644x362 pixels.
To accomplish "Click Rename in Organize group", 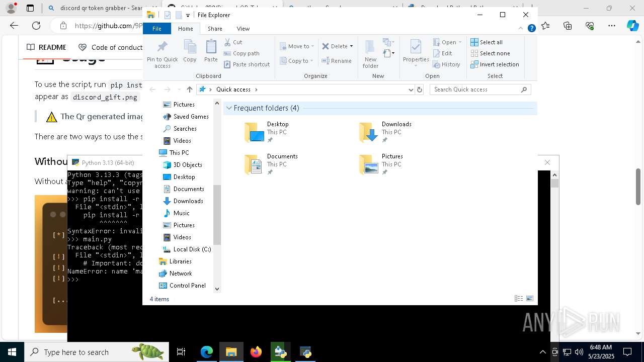I will (337, 61).
